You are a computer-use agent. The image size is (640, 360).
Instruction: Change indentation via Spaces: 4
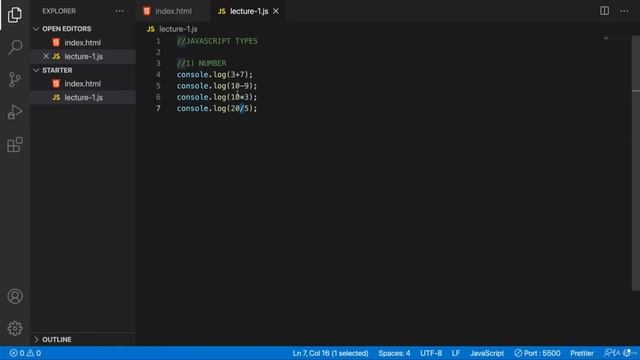click(394, 353)
